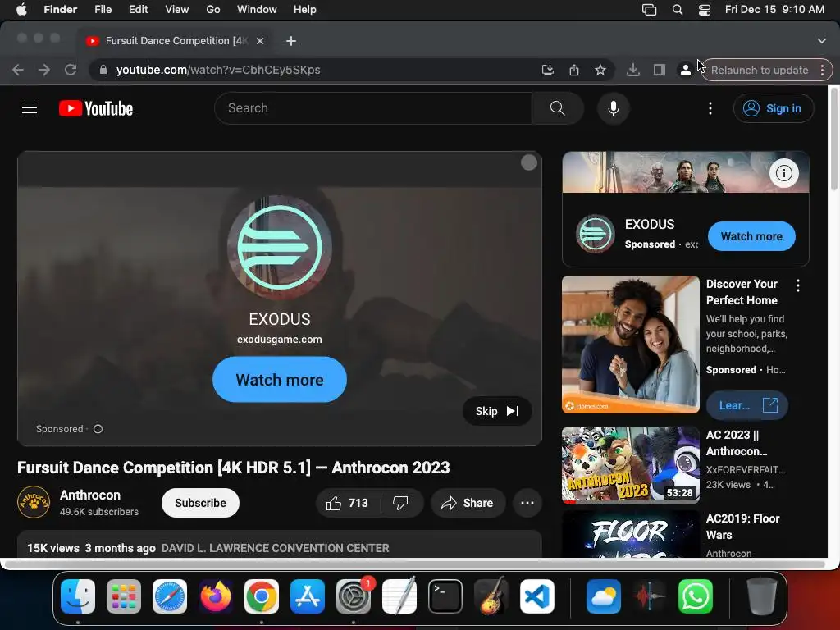The height and width of the screenshot is (630, 840).
Task: Open the File menu
Action: (x=103, y=10)
